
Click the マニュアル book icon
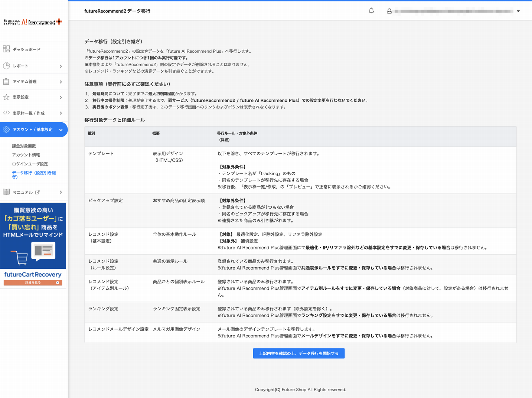pyautogui.click(x=6, y=192)
